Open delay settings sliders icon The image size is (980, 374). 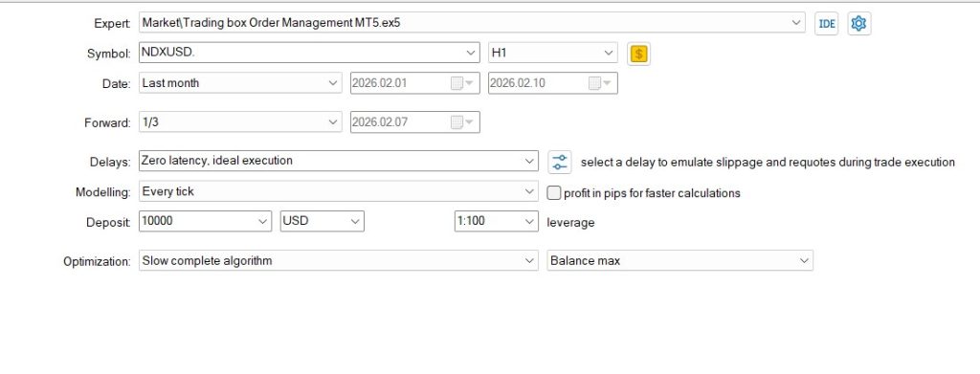click(559, 163)
